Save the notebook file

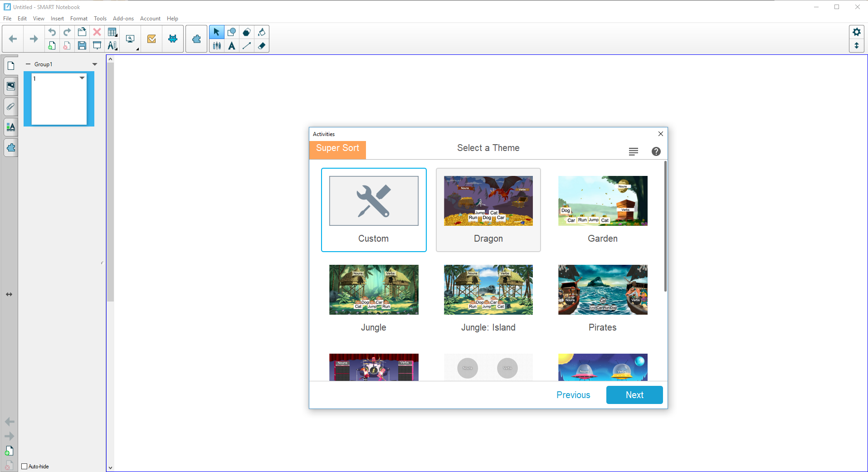(82, 45)
